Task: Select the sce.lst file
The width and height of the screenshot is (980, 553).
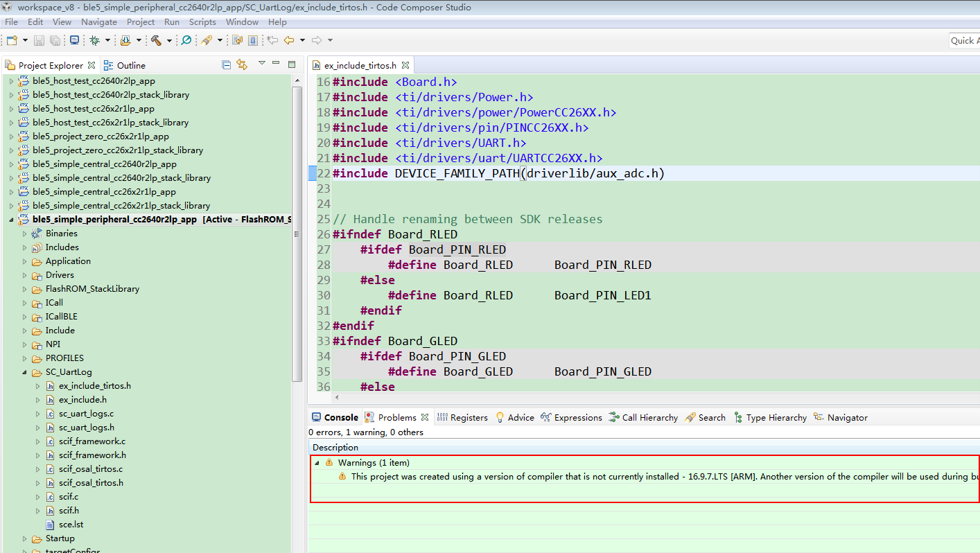Action: point(71,525)
